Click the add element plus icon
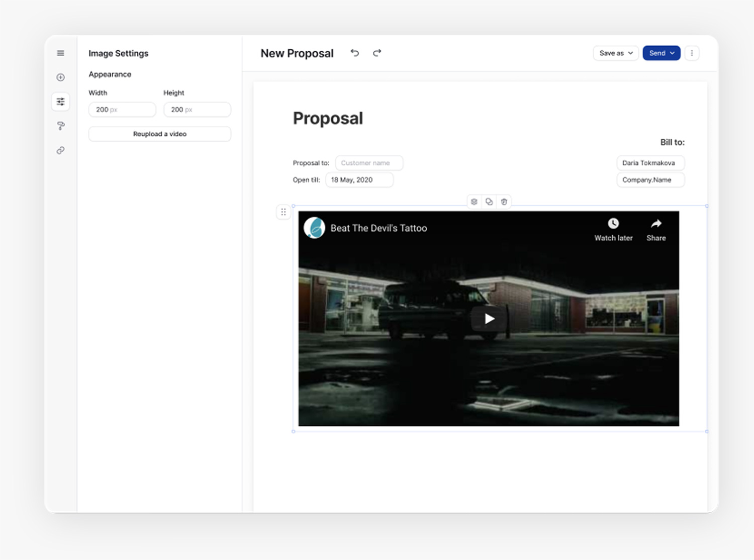This screenshot has width=754, height=560. [x=60, y=77]
